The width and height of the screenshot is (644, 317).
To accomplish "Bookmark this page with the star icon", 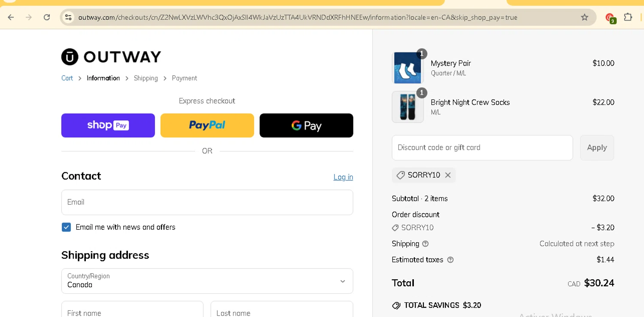I will pyautogui.click(x=584, y=17).
